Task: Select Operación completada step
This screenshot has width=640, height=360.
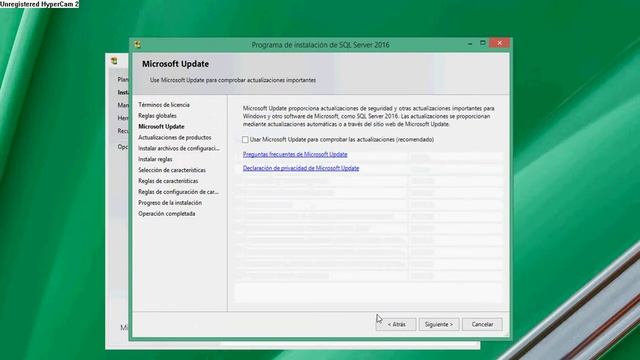Action: (x=167, y=214)
